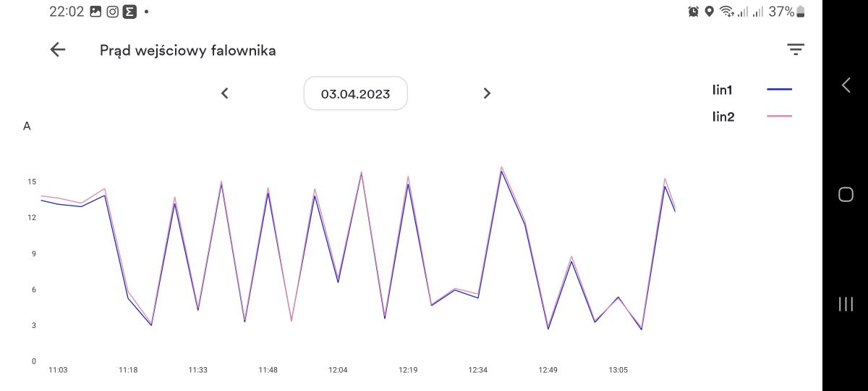The image size is (868, 391).
Task: Open the filter options icon
Action: click(796, 50)
